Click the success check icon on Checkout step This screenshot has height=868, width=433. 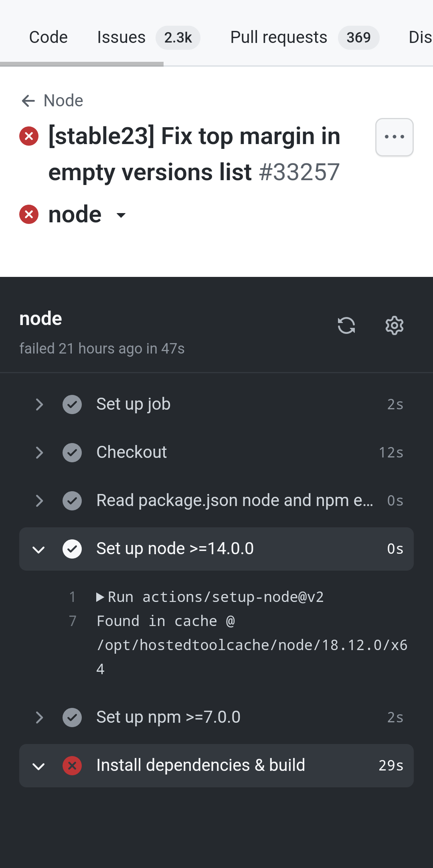click(72, 452)
